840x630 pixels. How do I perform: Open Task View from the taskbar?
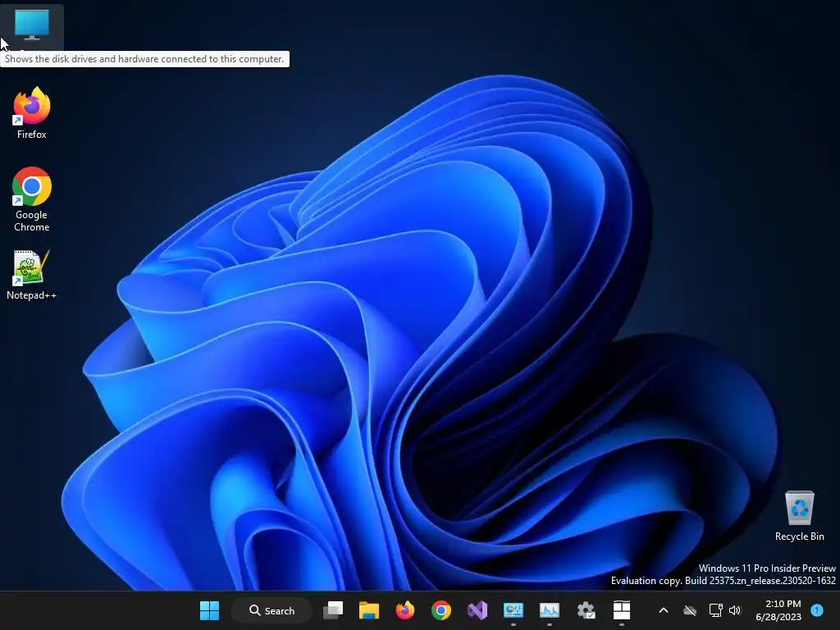[x=333, y=610]
